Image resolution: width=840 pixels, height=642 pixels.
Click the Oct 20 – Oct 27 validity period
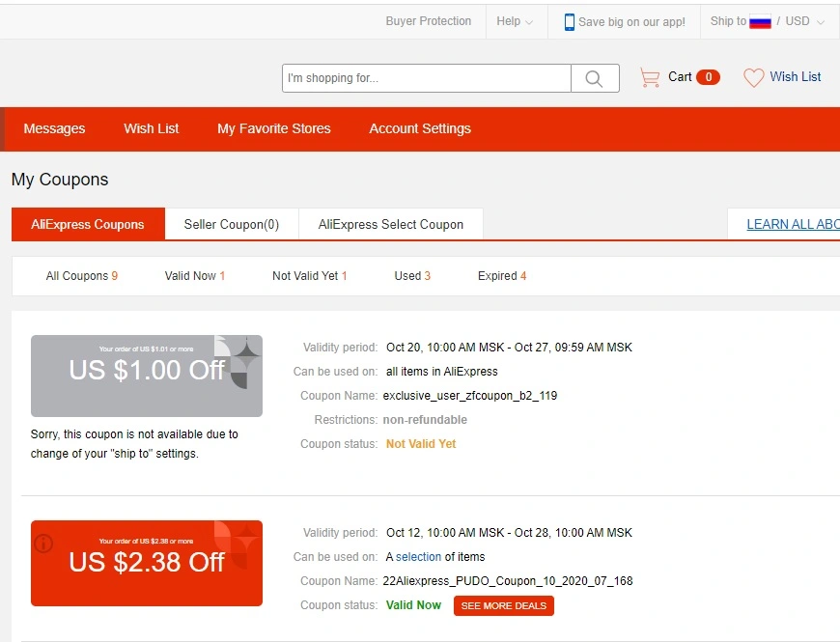point(509,348)
